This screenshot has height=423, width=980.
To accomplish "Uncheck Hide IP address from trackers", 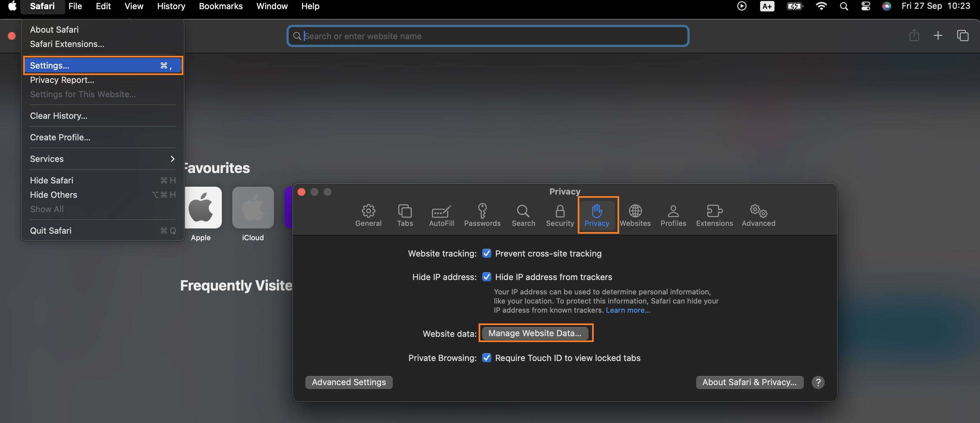I will (x=487, y=277).
